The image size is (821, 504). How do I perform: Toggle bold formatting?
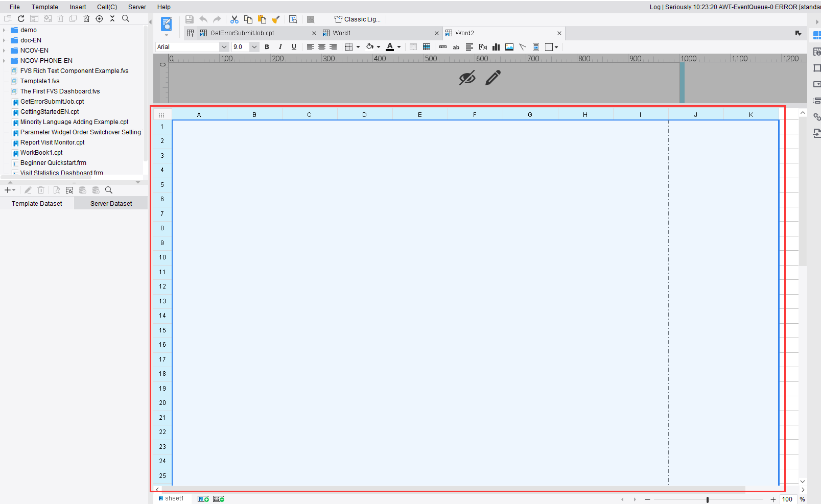tap(267, 46)
